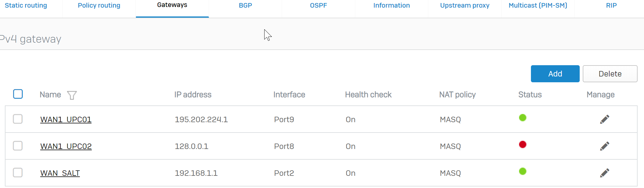
Task: Open the Name column filter icon
Action: 72,95
